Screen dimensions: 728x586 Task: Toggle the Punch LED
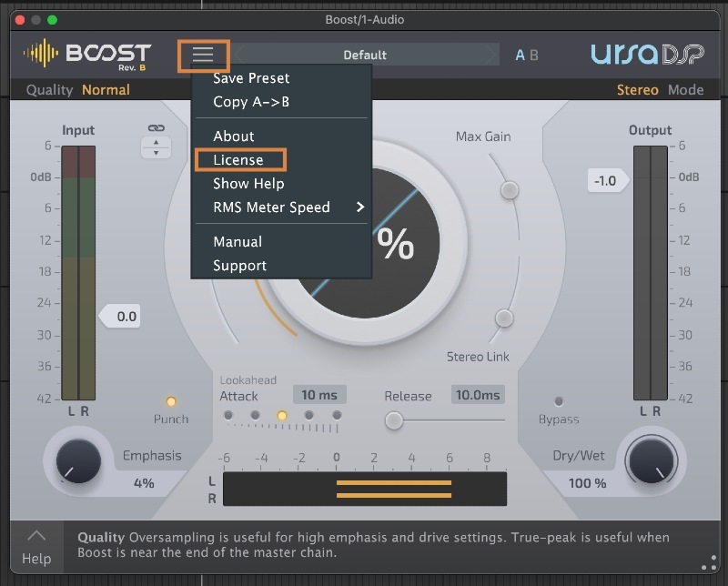click(171, 401)
